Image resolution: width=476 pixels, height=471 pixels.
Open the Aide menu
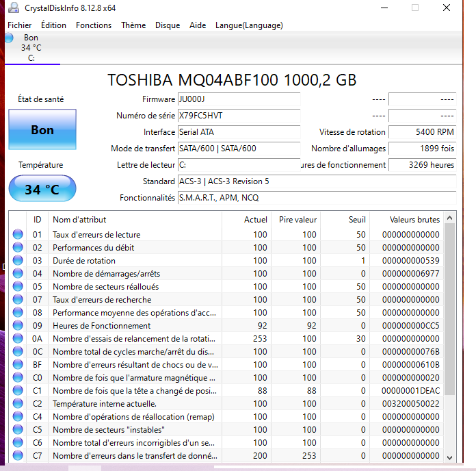coord(198,25)
